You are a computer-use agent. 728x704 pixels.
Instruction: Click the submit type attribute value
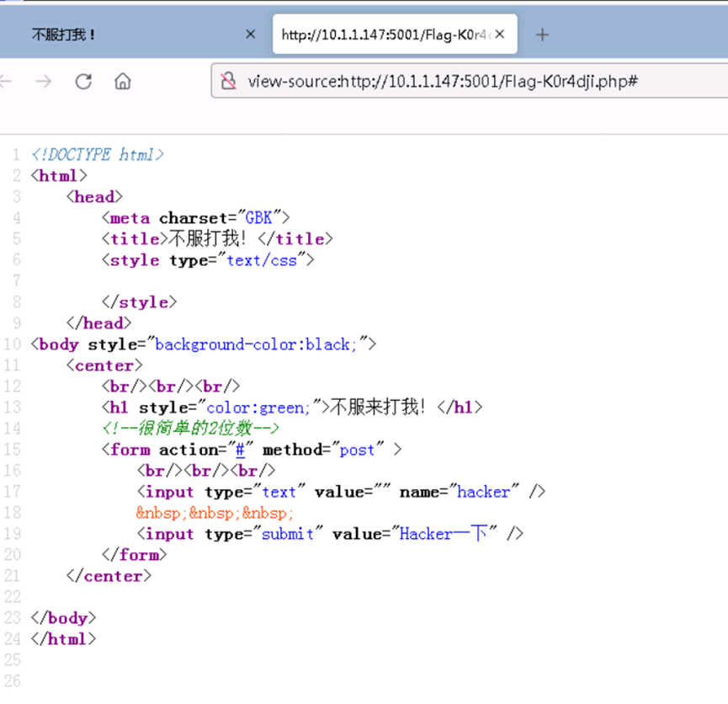pos(287,534)
